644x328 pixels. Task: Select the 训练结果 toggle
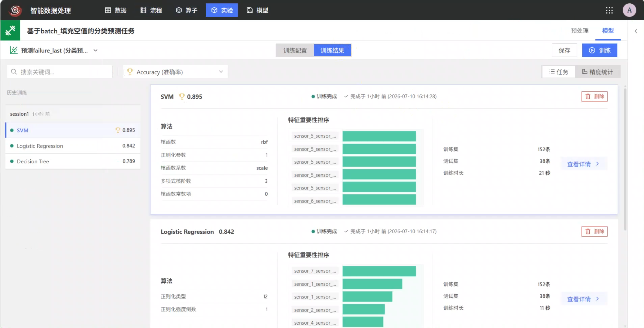332,50
